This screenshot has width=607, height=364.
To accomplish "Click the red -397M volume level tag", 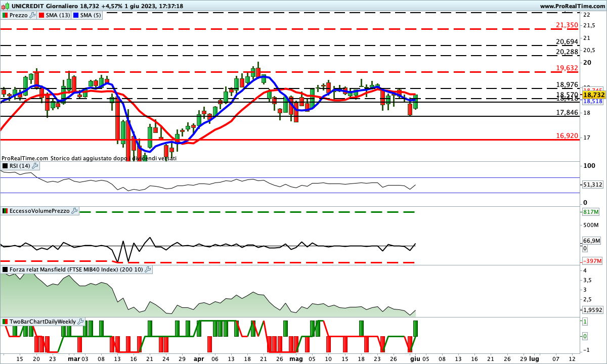I will [x=592, y=261].
